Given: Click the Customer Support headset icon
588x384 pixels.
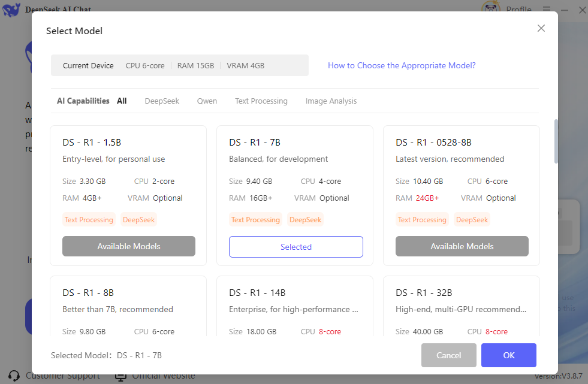Looking at the screenshot, I should 14,376.
